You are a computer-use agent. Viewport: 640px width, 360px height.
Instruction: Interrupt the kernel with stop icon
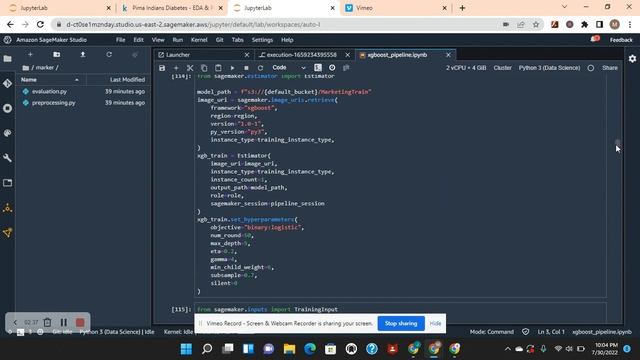click(x=246, y=68)
